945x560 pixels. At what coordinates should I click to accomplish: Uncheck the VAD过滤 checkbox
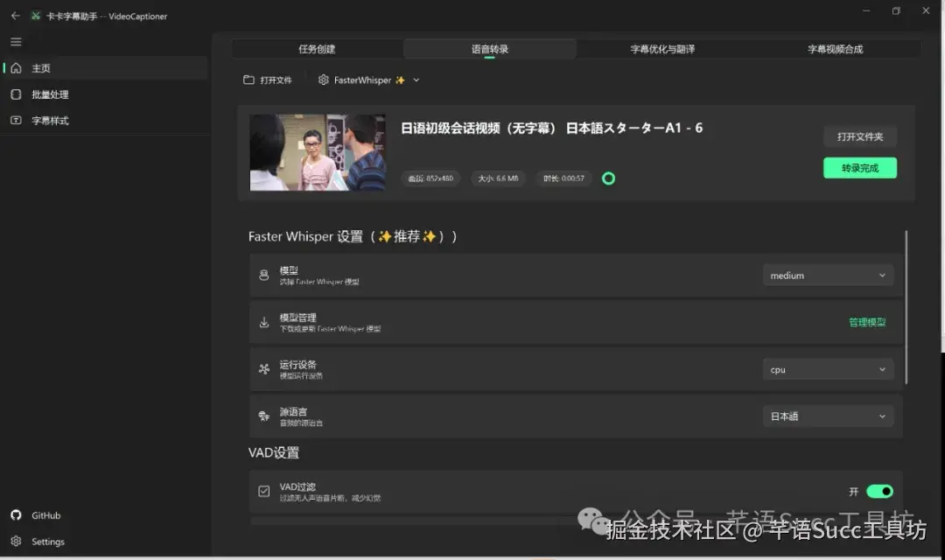tap(263, 491)
